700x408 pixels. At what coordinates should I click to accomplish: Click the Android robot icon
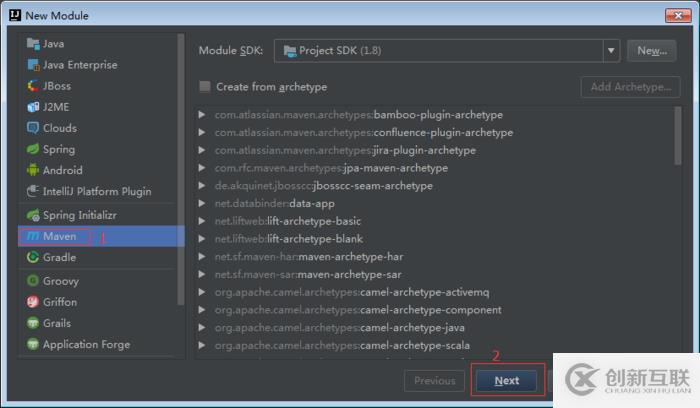point(33,170)
